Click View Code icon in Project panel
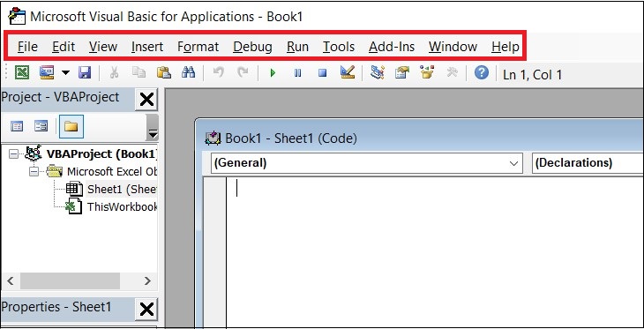The image size is (644, 329). pos(17,126)
